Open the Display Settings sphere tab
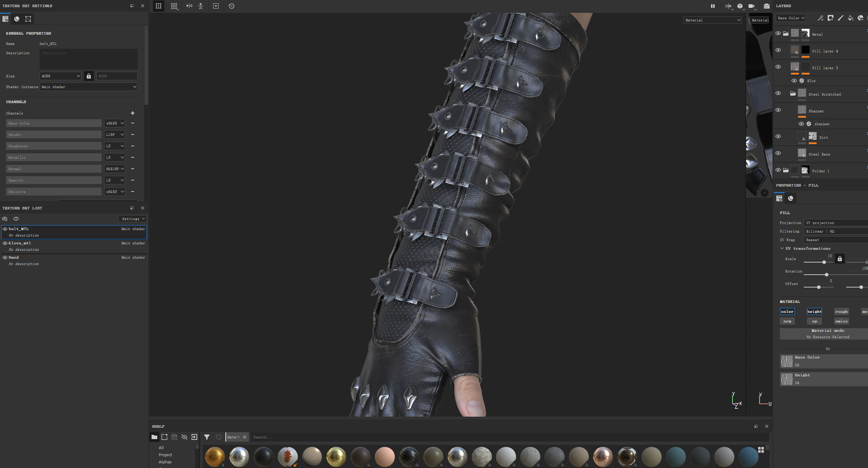Image resolution: width=868 pixels, height=468 pixels. click(x=17, y=19)
